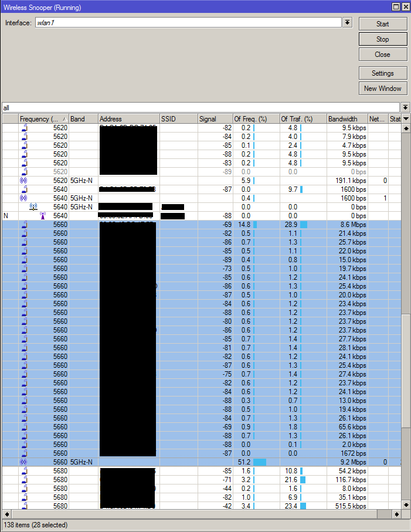The width and height of the screenshot is (411, 532).
Task: Click the Stop button
Action: [x=383, y=39]
